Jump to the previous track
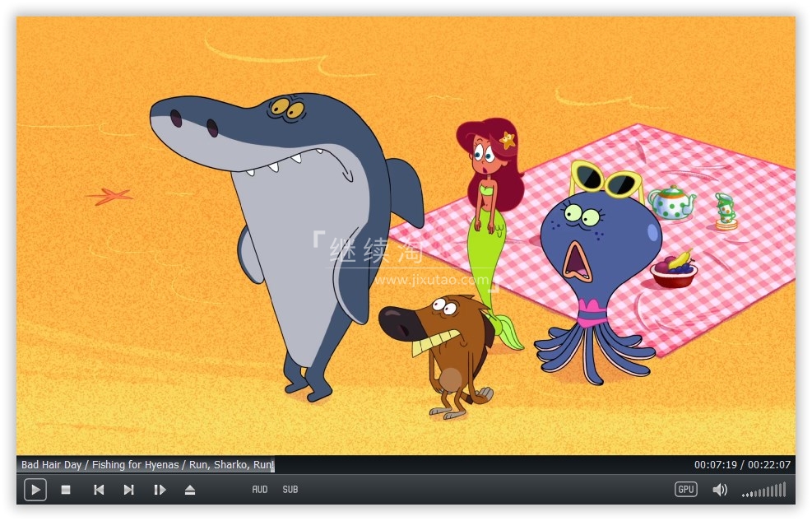812x521 pixels. tap(99, 490)
